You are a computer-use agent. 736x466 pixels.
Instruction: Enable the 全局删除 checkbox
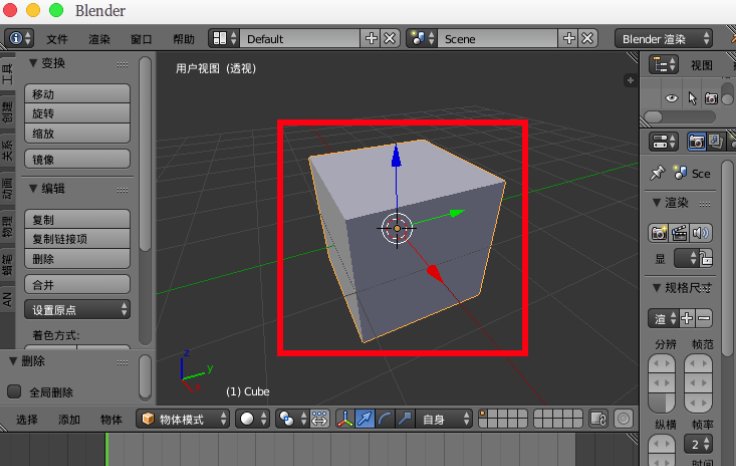[15, 392]
